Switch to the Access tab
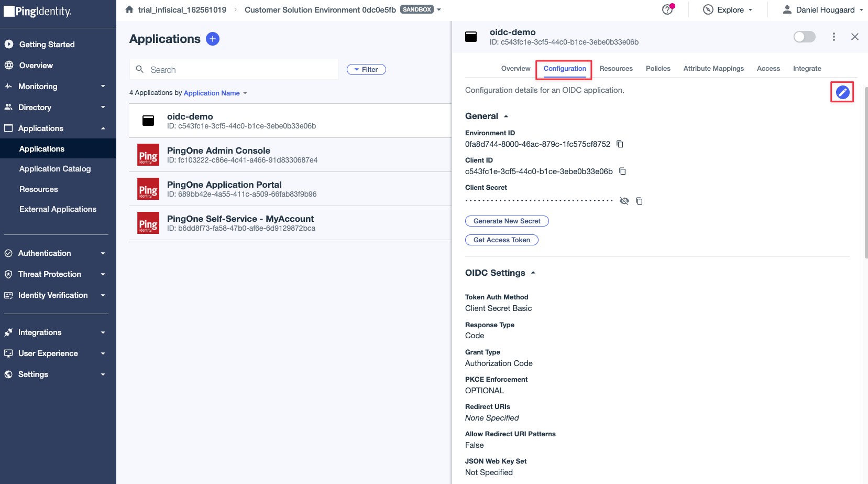 click(768, 69)
